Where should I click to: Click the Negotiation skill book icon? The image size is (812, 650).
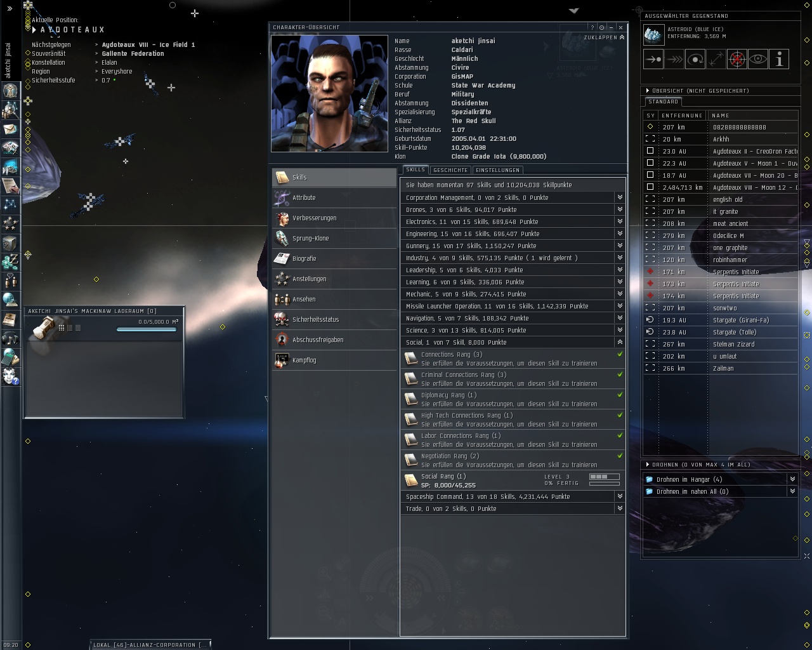tap(410, 460)
